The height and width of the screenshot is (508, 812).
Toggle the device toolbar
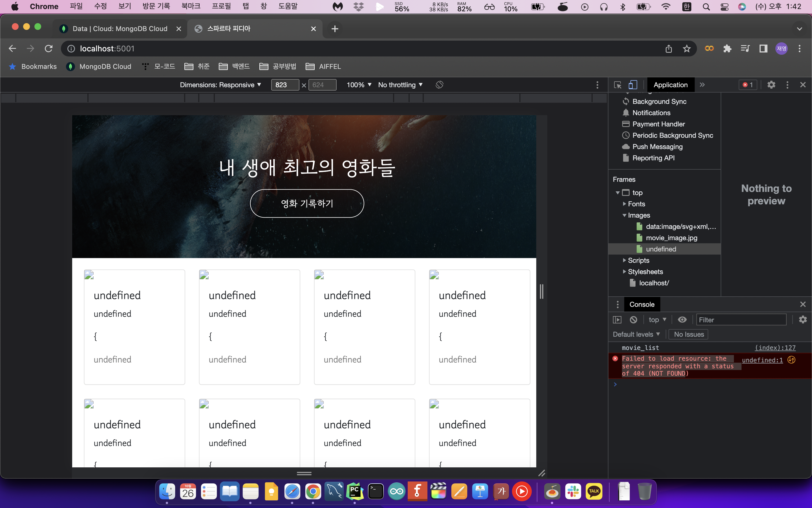click(x=633, y=85)
